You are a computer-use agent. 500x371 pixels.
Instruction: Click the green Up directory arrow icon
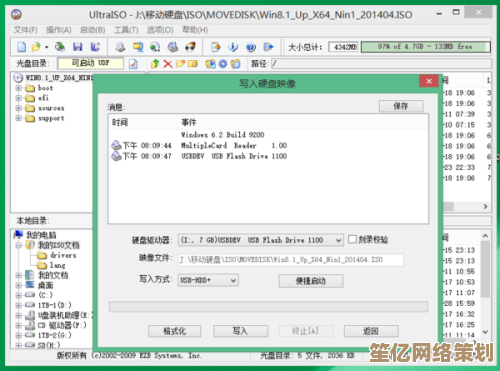click(155, 64)
